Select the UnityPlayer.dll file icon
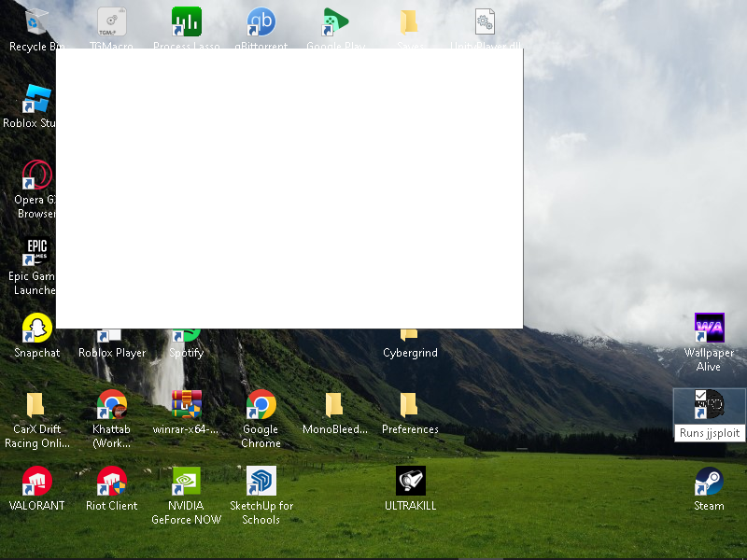 point(485,21)
